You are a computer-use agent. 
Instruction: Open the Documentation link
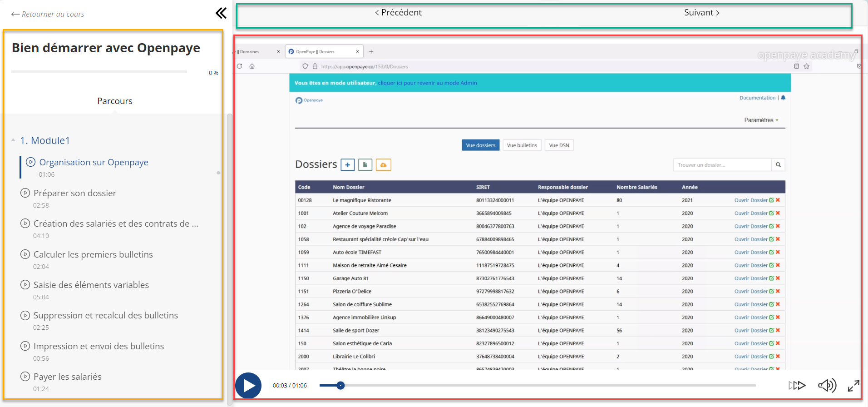coord(757,98)
